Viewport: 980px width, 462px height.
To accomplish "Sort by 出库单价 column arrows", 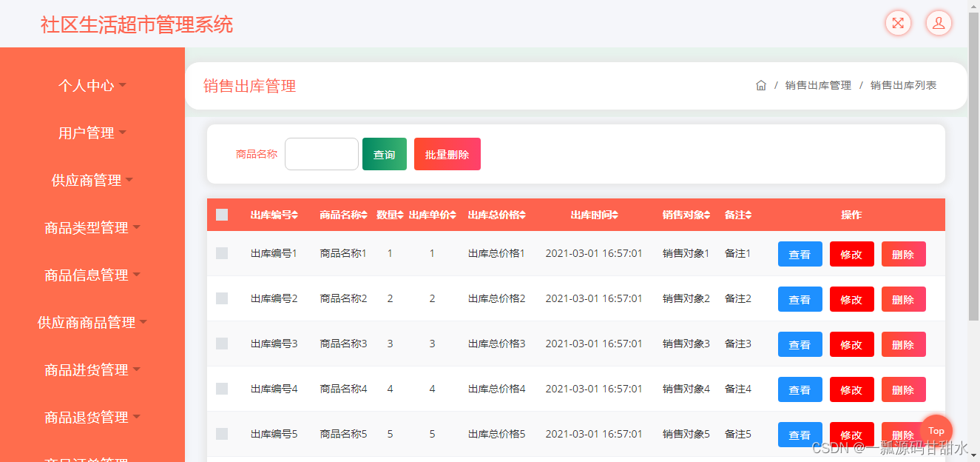I will pos(453,215).
